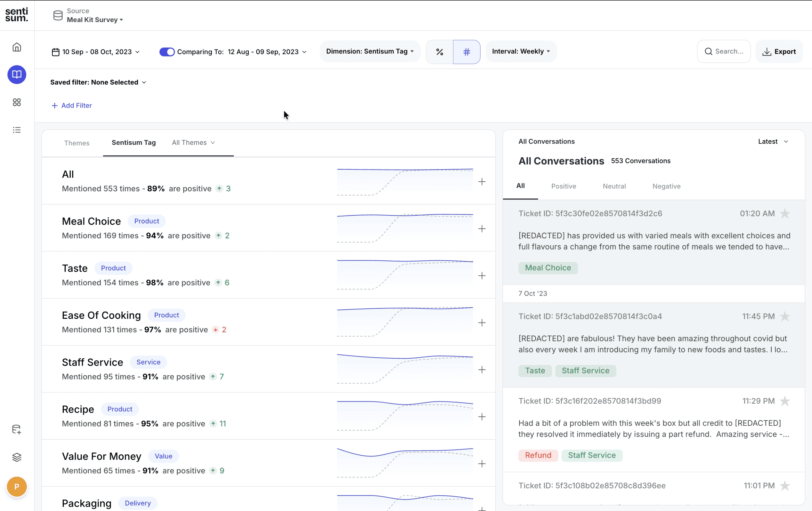Open the home icon in sidebar
The width and height of the screenshot is (812, 511).
click(x=17, y=47)
